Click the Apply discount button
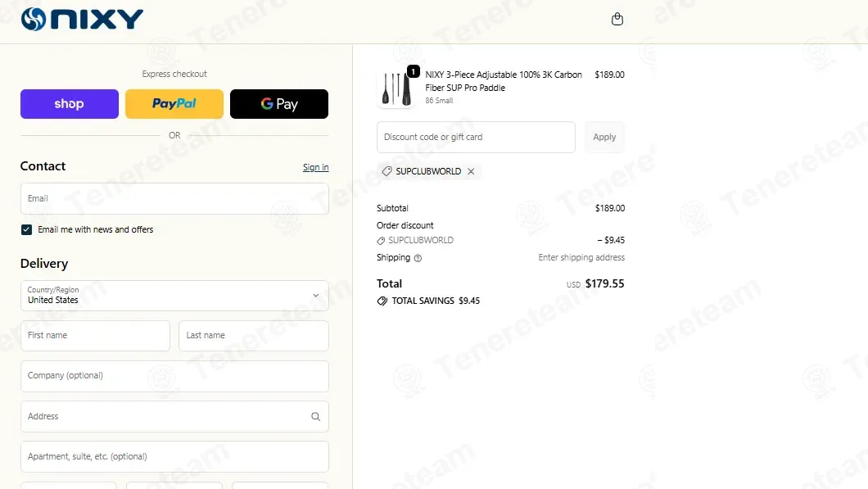 click(x=604, y=138)
